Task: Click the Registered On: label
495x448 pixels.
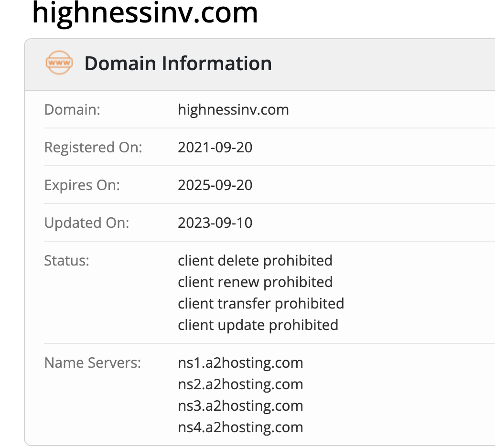Action: (x=93, y=147)
